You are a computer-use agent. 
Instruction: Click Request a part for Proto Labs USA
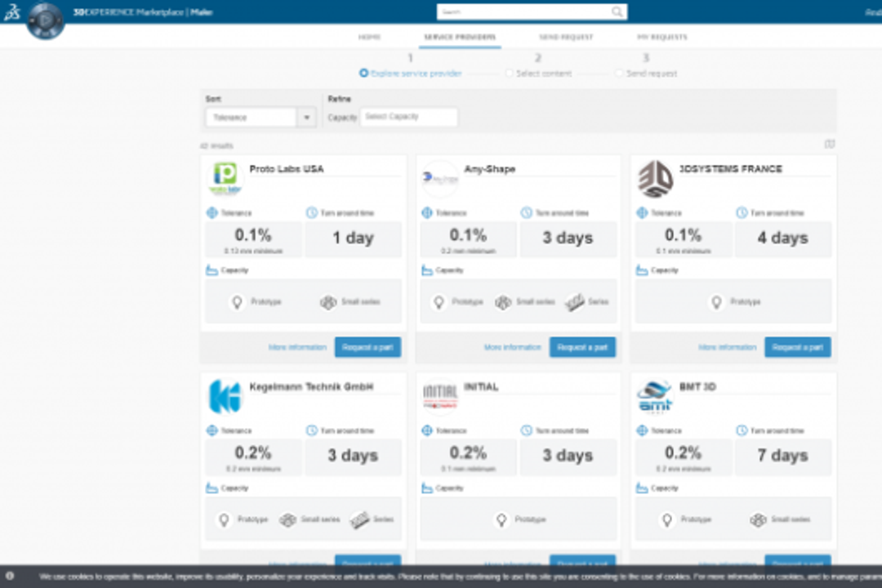coord(367,347)
